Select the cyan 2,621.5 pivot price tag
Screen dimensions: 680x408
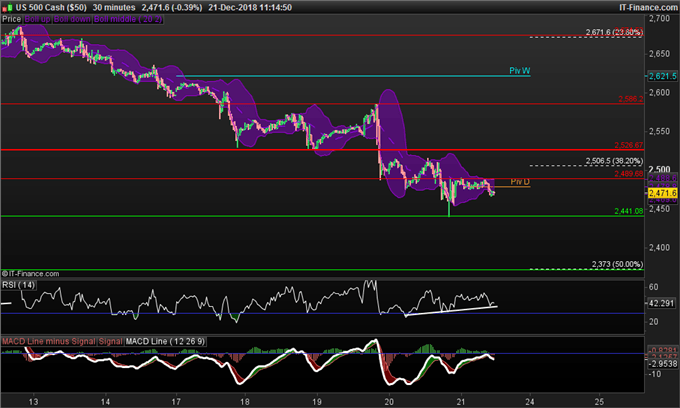tap(662, 76)
